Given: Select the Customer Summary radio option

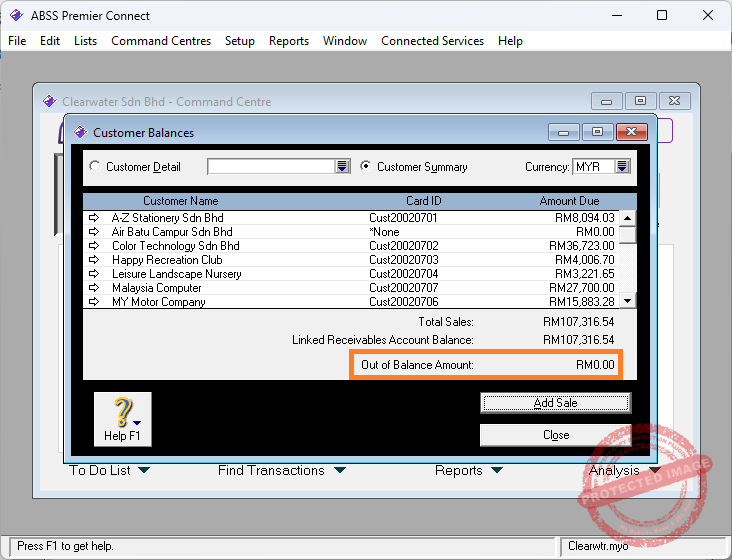Looking at the screenshot, I should pyautogui.click(x=366, y=166).
